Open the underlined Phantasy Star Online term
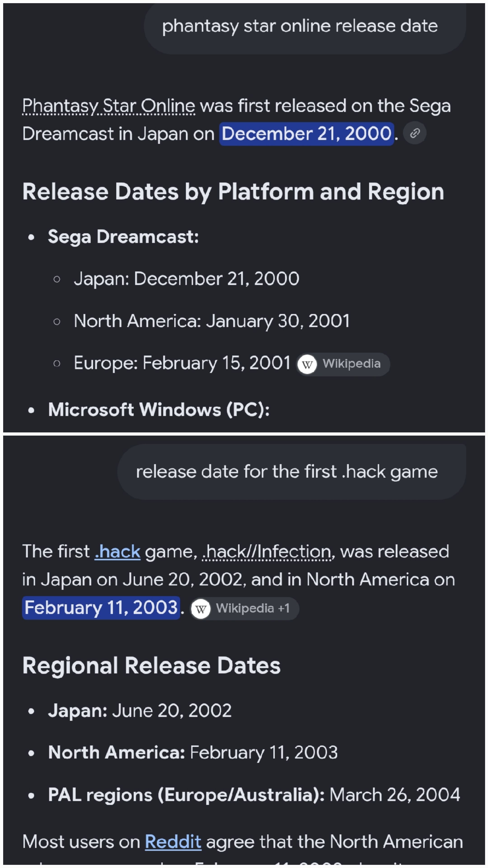Screen dimensions: 488x868 (x=109, y=106)
